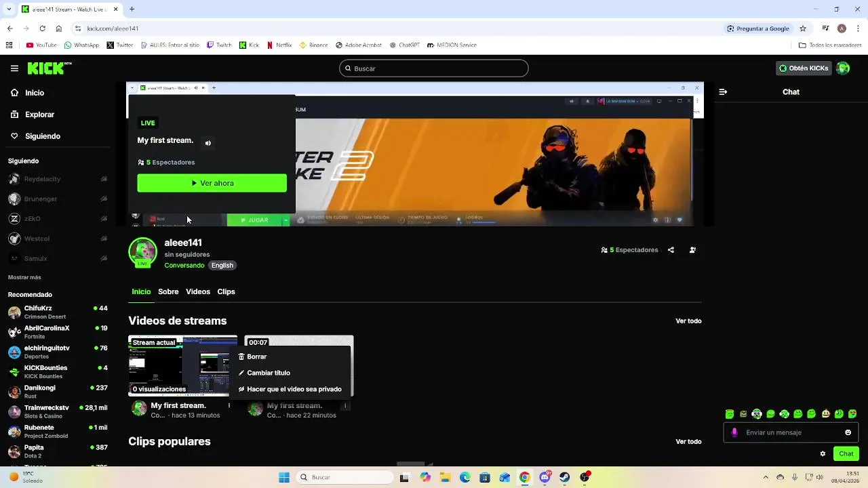The image size is (868, 488).
Task: Mute the stream preview speaker icon
Action: tap(208, 143)
